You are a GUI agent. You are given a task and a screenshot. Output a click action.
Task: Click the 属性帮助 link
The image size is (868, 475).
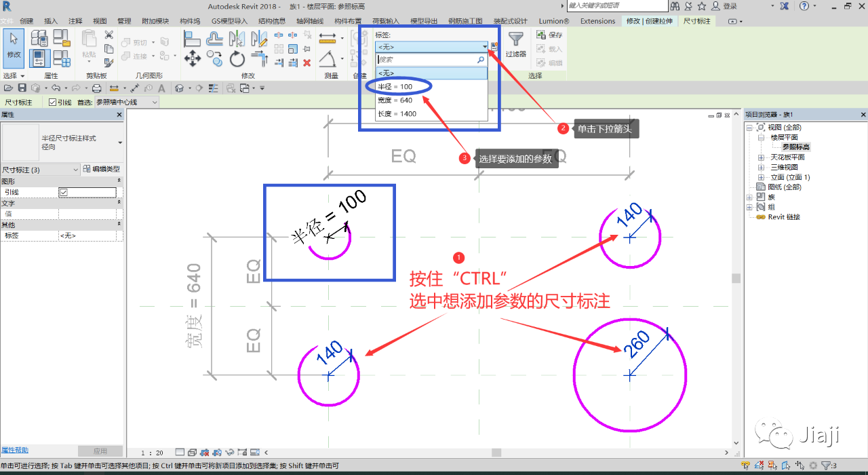pos(15,450)
